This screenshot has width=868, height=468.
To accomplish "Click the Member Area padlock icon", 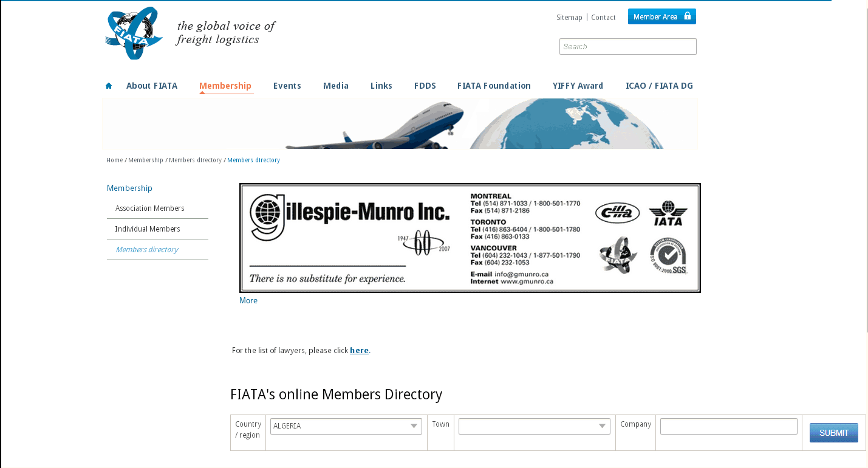I will 688,16.
